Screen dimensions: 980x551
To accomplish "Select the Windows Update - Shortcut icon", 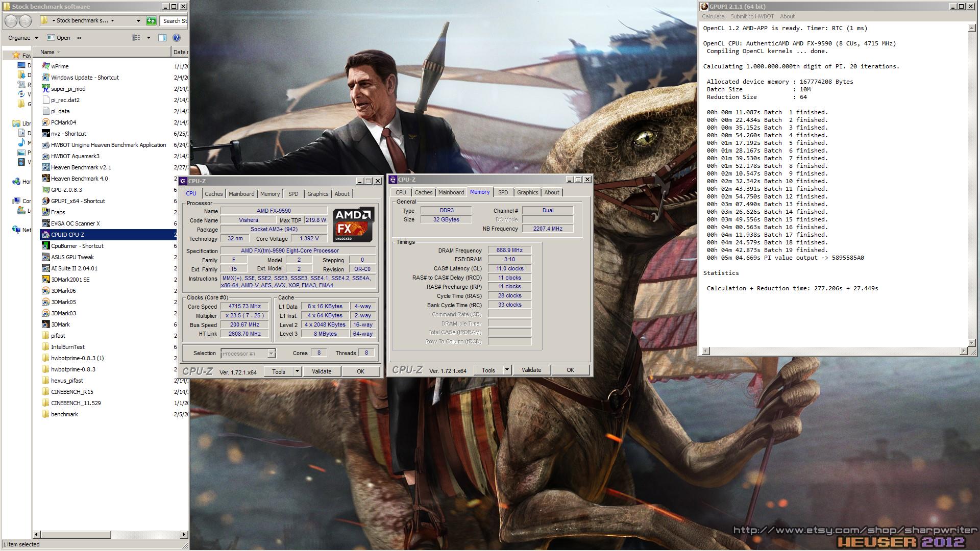I will [x=46, y=78].
